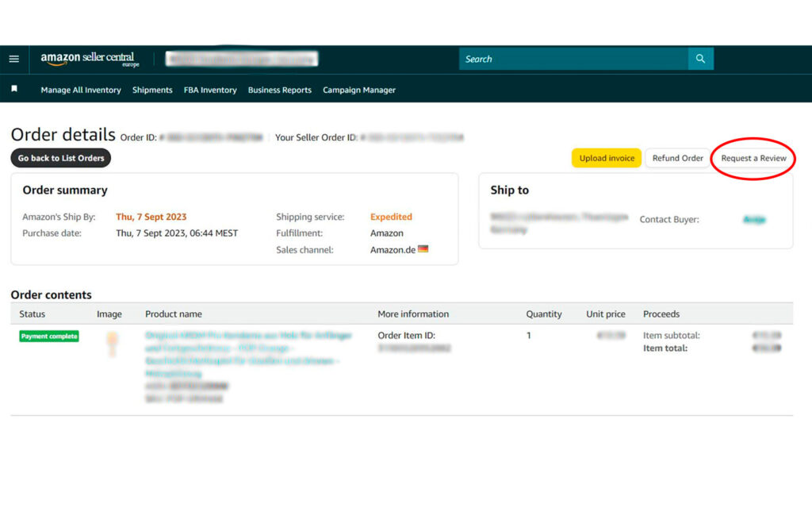The width and height of the screenshot is (812, 508).
Task: Click the Amazon Seller Central logo
Action: tap(88, 60)
